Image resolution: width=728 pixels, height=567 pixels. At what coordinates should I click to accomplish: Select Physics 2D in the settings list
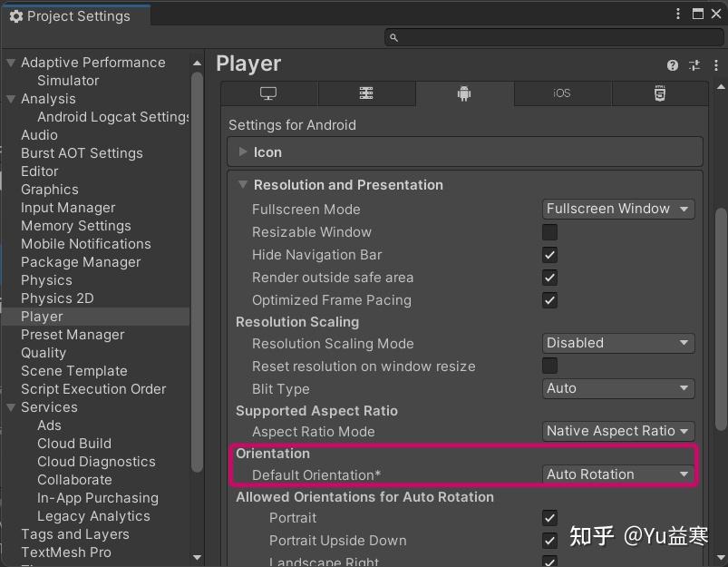[56, 298]
